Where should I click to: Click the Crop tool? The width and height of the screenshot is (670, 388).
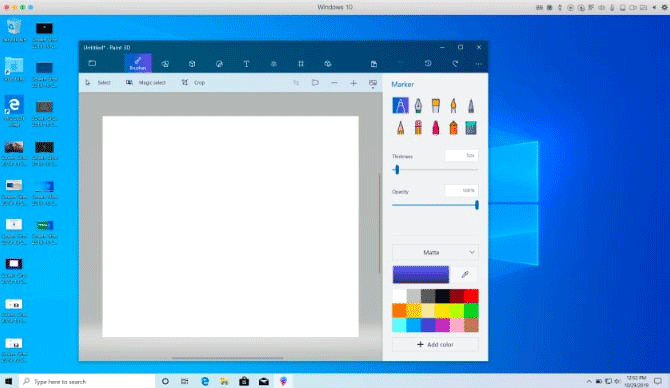click(193, 82)
